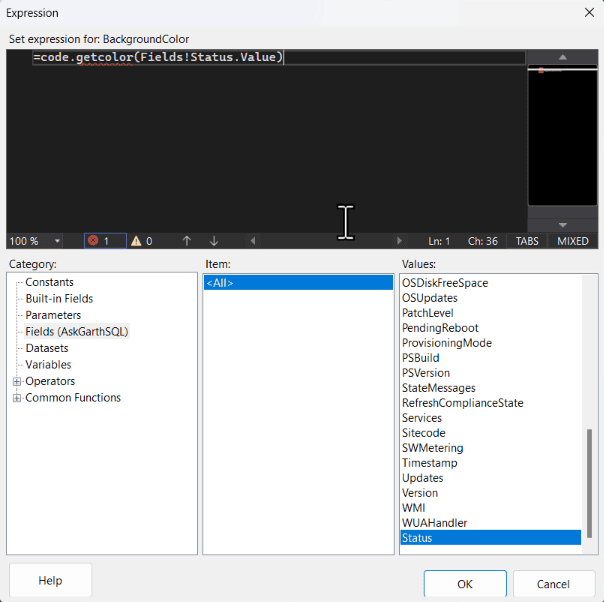Select the Built-in Fields category

coord(59,298)
